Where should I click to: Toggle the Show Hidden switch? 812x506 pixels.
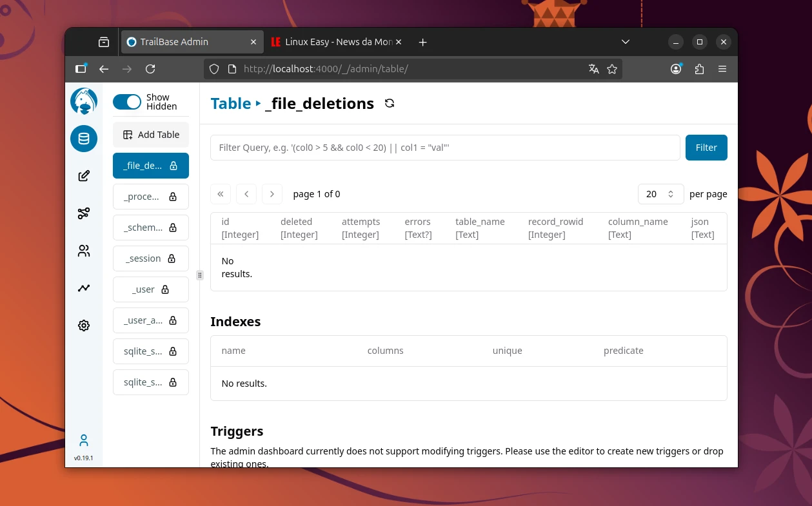[x=127, y=101]
